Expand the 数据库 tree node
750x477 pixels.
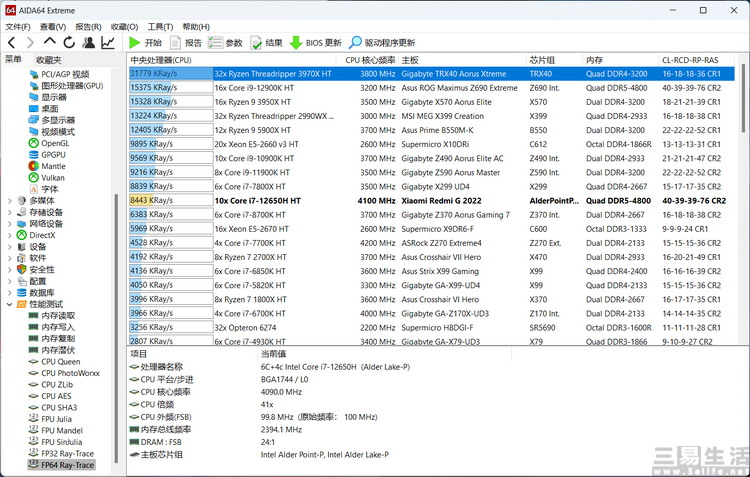click(10, 293)
